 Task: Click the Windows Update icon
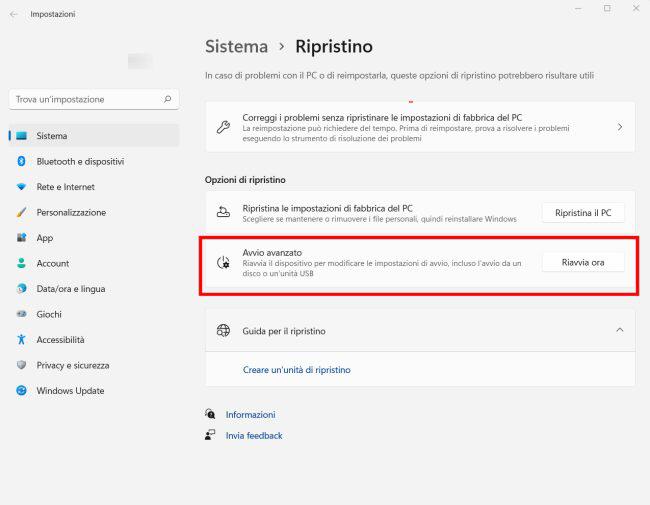coord(21,391)
